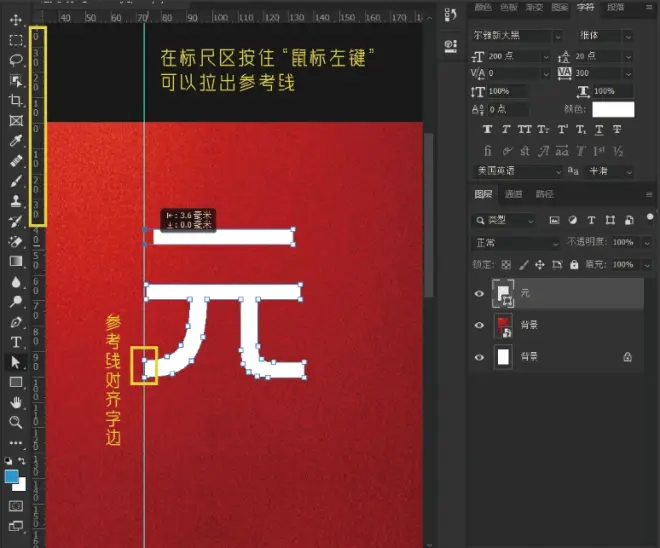
Task: Select the Lasso tool
Action: [16, 60]
